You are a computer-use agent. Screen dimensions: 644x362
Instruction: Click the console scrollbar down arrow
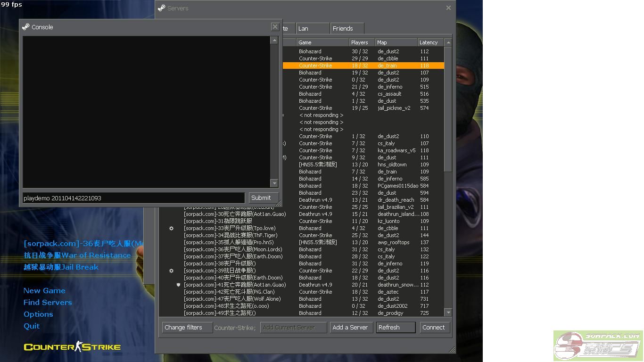coord(274,183)
